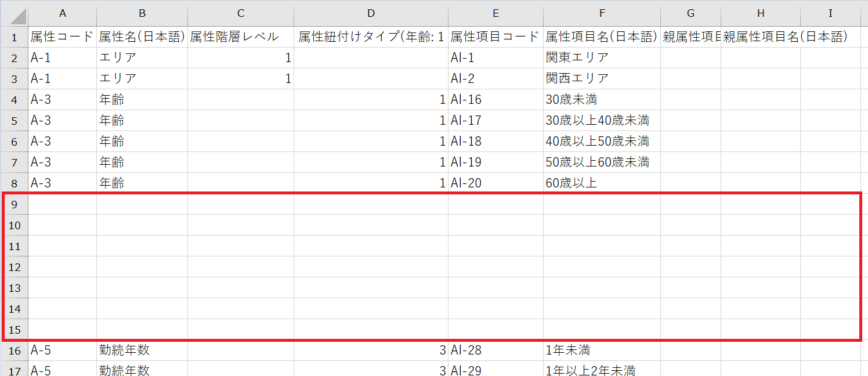
Task: Click column header F
Action: tap(602, 13)
